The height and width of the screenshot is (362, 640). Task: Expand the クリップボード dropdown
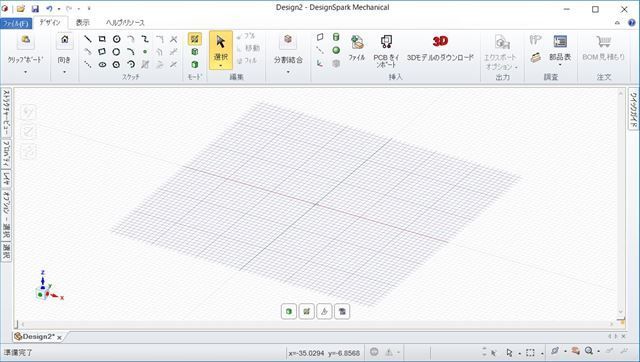point(26,72)
